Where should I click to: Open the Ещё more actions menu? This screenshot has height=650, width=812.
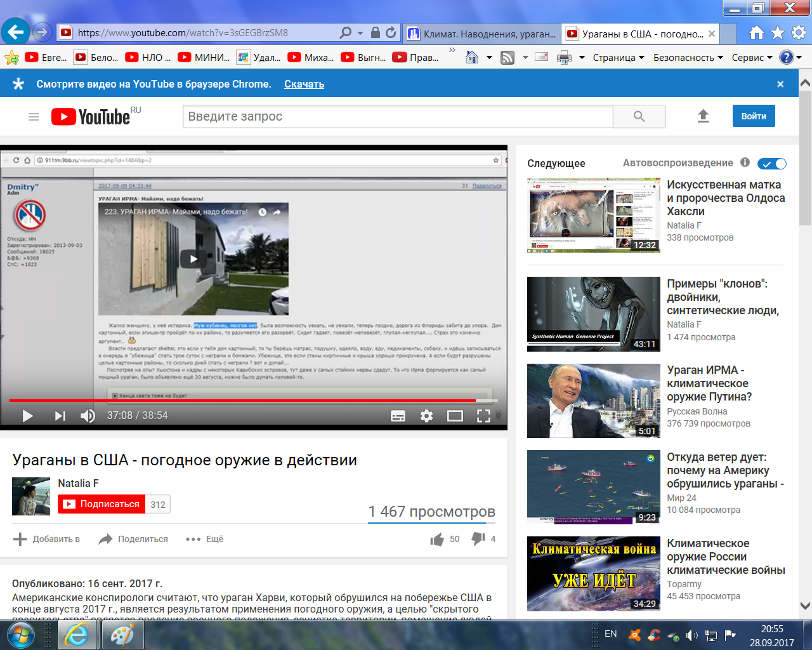point(204,539)
